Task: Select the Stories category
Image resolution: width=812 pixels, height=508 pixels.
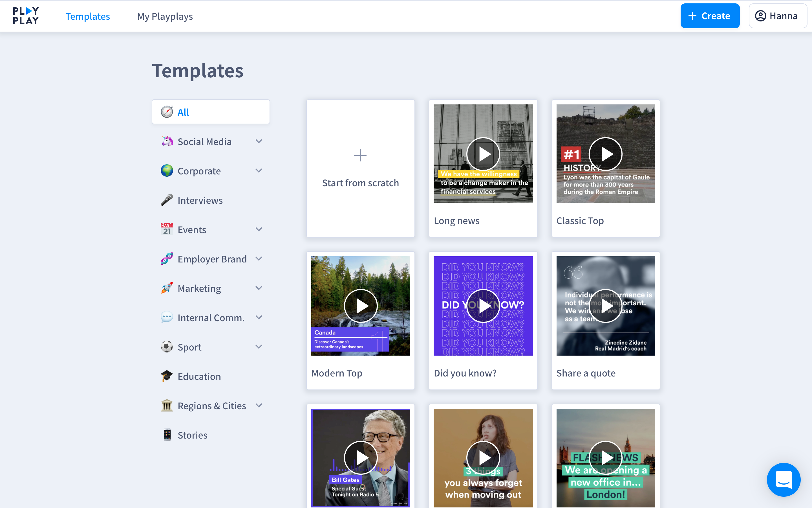Action: coord(211,435)
